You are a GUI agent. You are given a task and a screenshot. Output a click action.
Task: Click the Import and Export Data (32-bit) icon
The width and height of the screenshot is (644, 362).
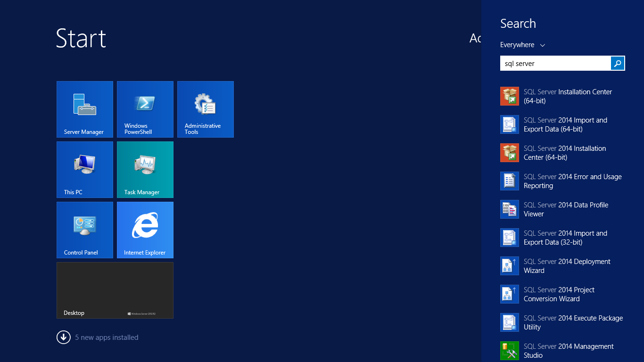coord(510,238)
